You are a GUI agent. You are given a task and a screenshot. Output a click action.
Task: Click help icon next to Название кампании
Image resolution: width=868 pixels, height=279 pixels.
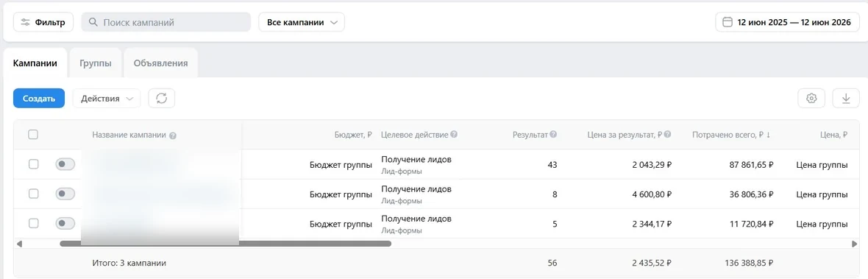click(173, 135)
